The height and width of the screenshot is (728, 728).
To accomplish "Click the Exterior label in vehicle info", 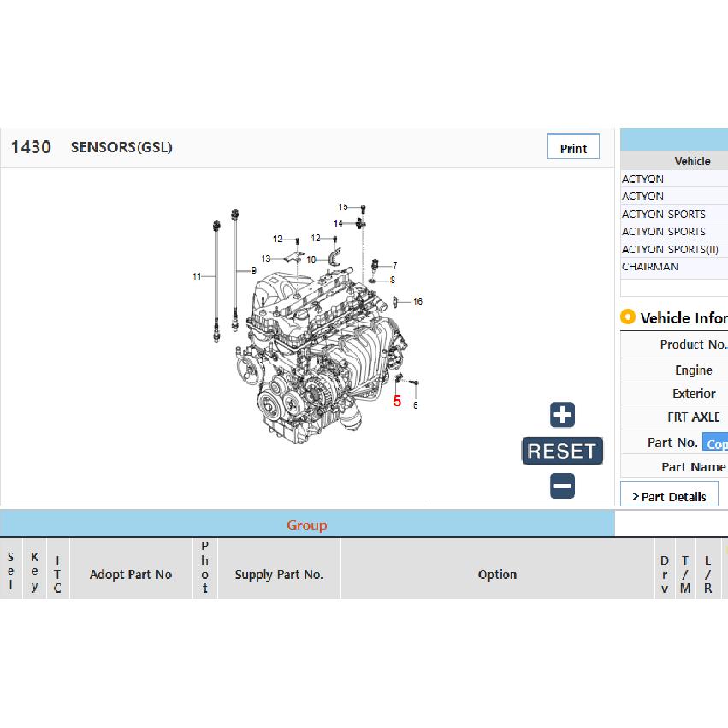I will [x=694, y=394].
